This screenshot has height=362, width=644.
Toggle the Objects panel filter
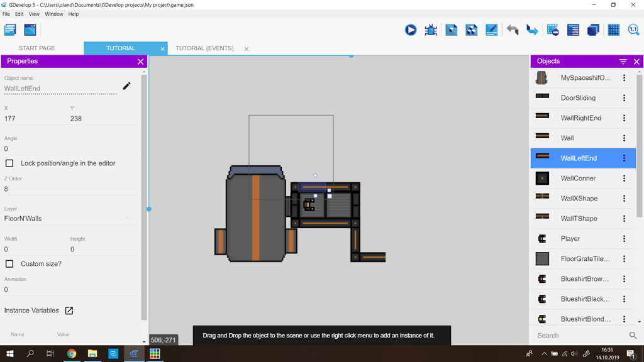click(x=623, y=61)
